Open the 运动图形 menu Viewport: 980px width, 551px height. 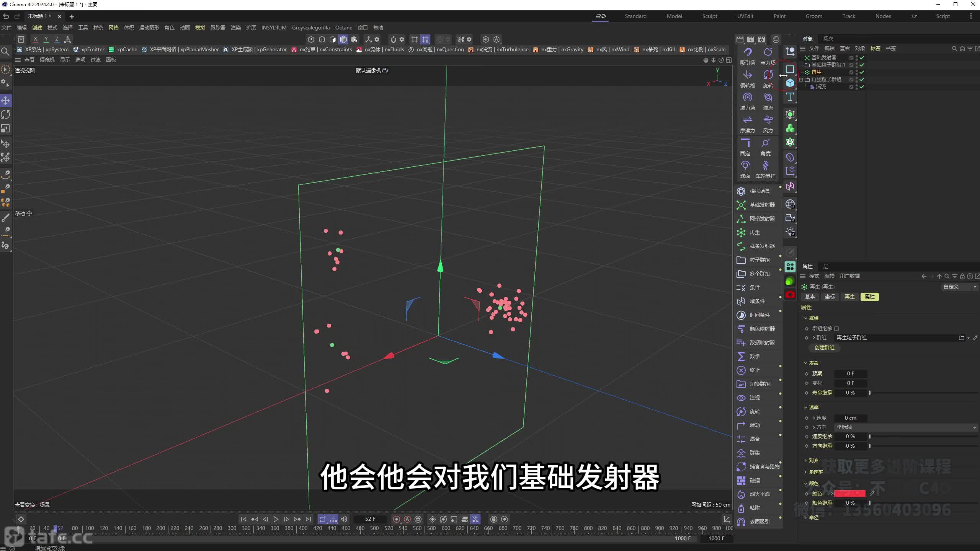point(149,28)
